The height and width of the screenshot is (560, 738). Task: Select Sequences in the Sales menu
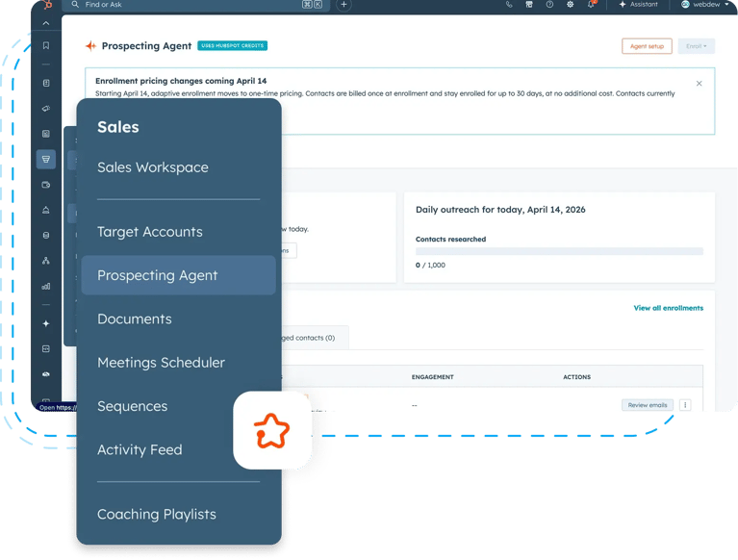coord(132,406)
